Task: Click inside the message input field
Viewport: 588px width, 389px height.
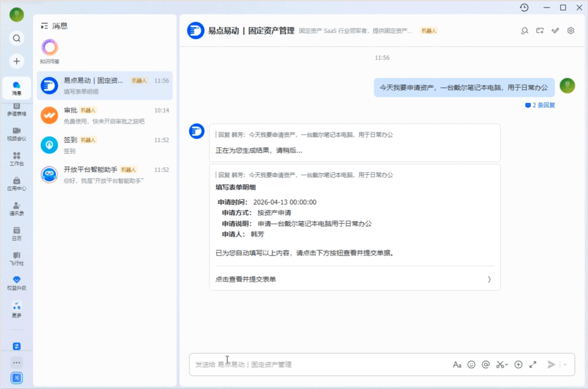Action: (x=303, y=364)
